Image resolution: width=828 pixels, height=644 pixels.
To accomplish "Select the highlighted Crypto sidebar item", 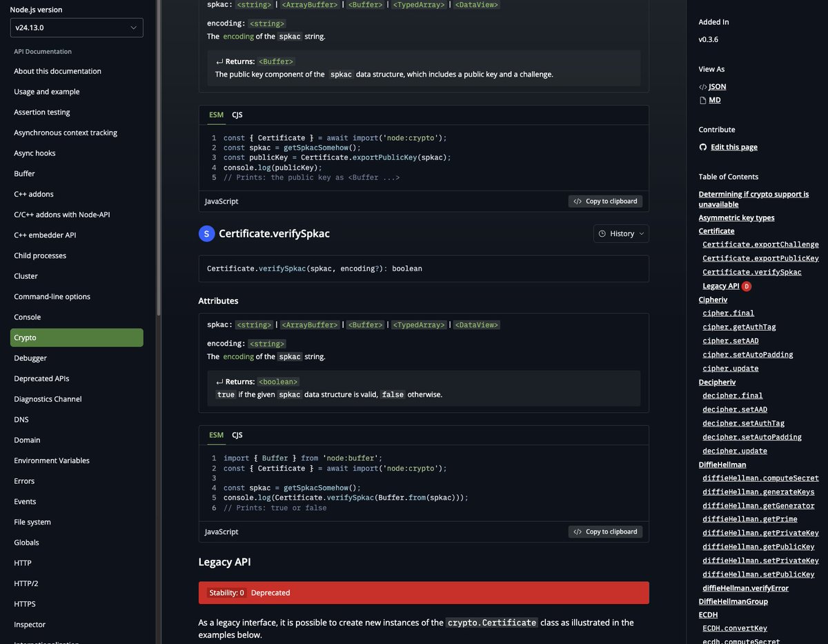I will 77,338.
